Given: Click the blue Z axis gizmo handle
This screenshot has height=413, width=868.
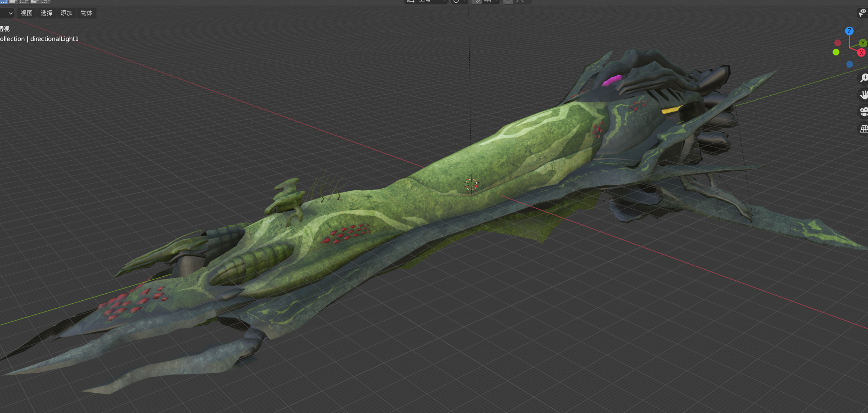Looking at the screenshot, I should pyautogui.click(x=849, y=31).
